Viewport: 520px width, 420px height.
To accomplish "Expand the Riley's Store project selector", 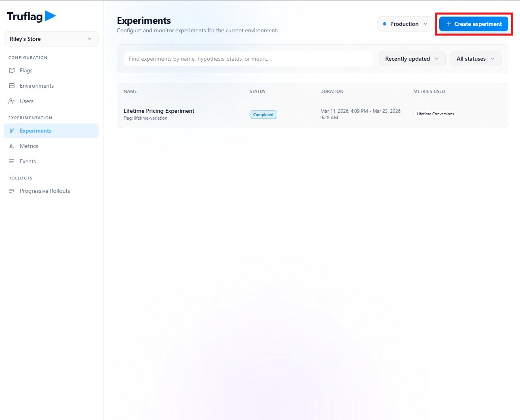I will click(x=51, y=39).
